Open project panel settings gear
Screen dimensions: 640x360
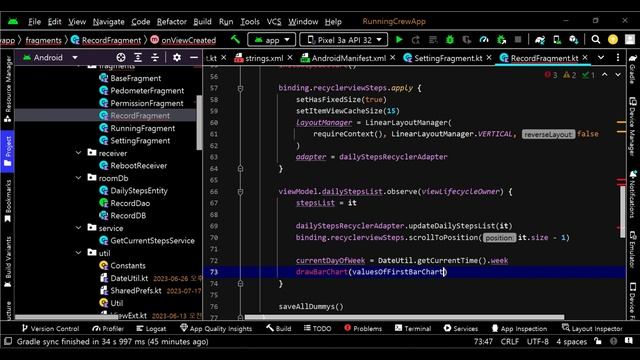(x=177, y=58)
